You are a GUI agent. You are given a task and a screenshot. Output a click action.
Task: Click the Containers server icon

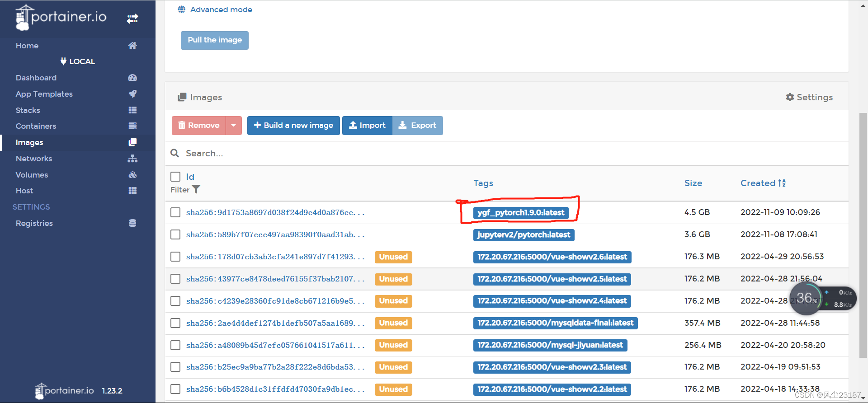132,126
